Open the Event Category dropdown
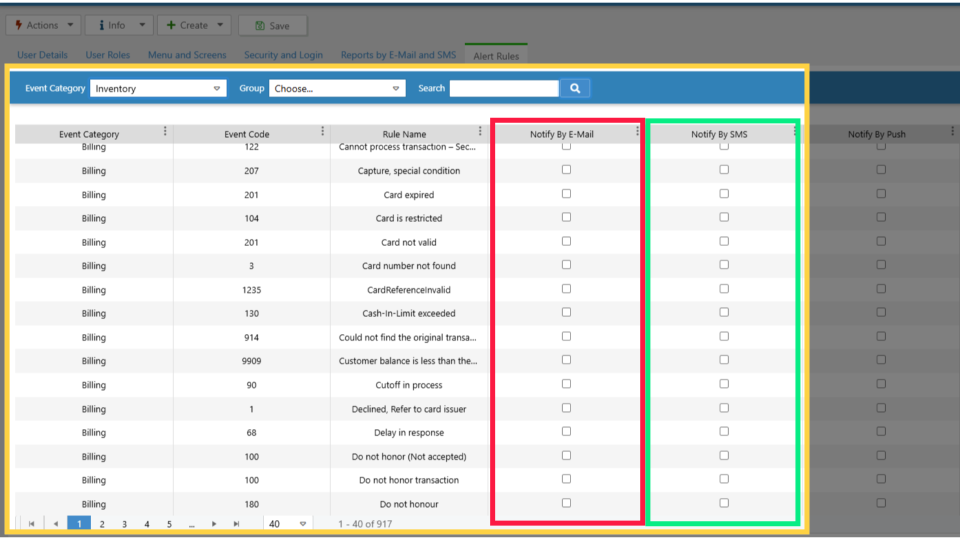 (x=159, y=89)
